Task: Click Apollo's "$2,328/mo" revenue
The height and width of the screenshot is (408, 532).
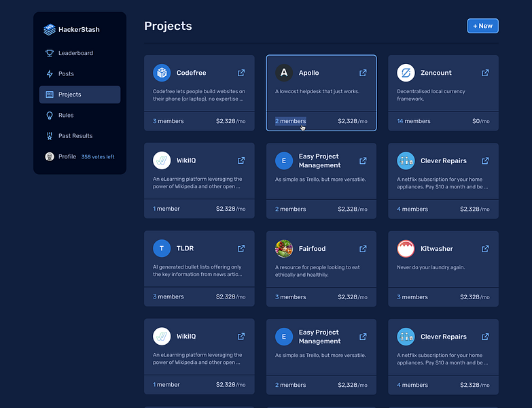Action: 353,121
